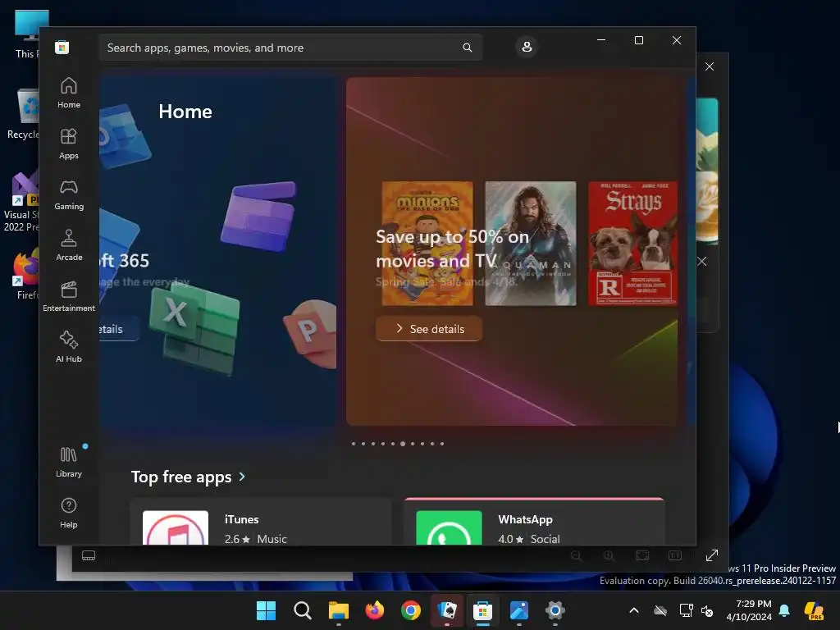Click the Strays movie poster
The width and height of the screenshot is (840, 630).
coord(632,243)
